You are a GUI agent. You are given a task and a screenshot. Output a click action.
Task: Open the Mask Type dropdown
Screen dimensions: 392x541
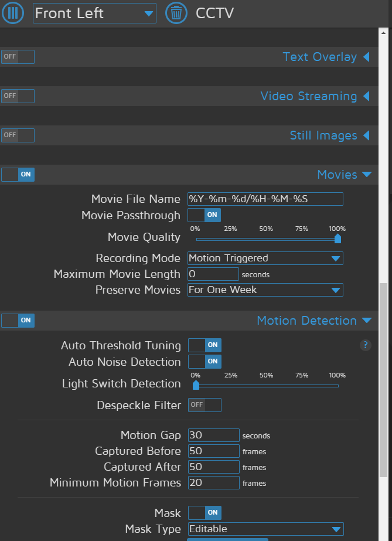tap(265, 529)
